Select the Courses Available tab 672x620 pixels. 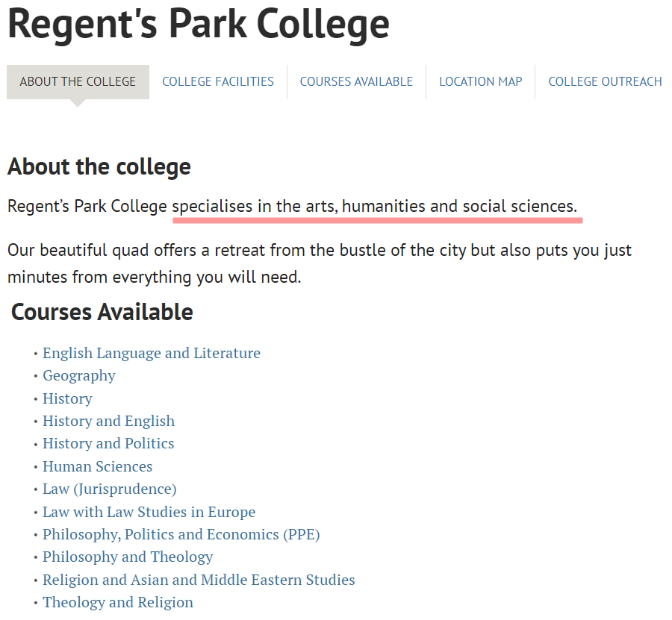(x=356, y=82)
